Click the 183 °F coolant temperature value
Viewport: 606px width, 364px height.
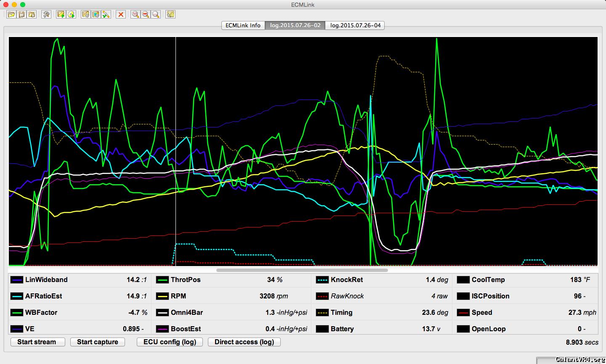[x=580, y=280]
